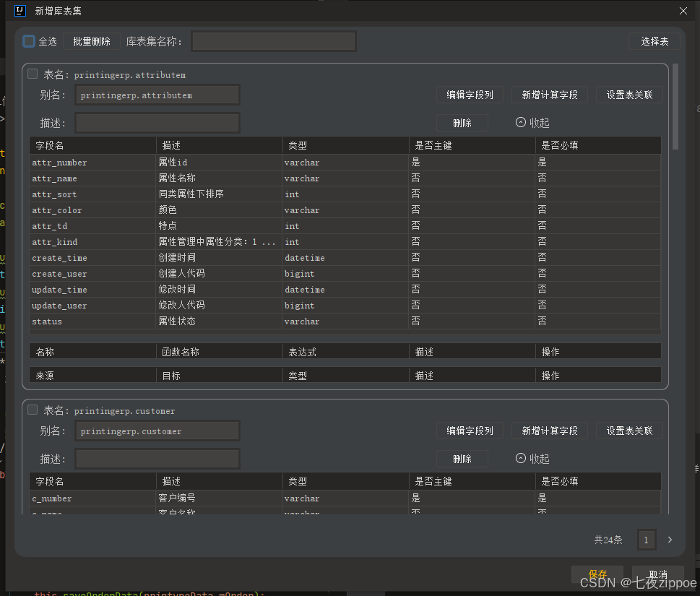
Task: Enable the 全选 select-all checkbox
Action: tap(27, 41)
